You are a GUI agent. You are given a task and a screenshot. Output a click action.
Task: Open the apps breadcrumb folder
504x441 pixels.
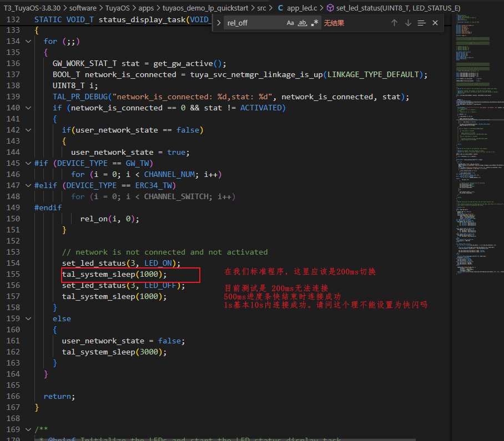146,8
